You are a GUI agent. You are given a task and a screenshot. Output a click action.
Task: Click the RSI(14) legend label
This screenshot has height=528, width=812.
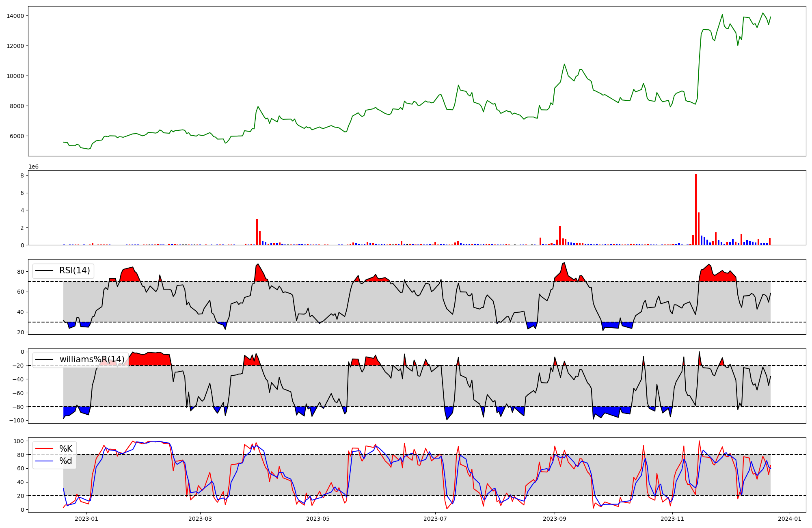[75, 270]
